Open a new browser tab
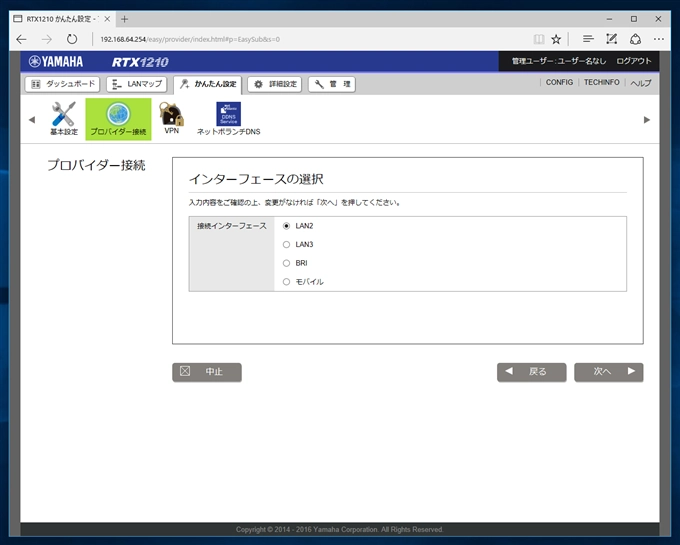The image size is (680, 545). 124,19
